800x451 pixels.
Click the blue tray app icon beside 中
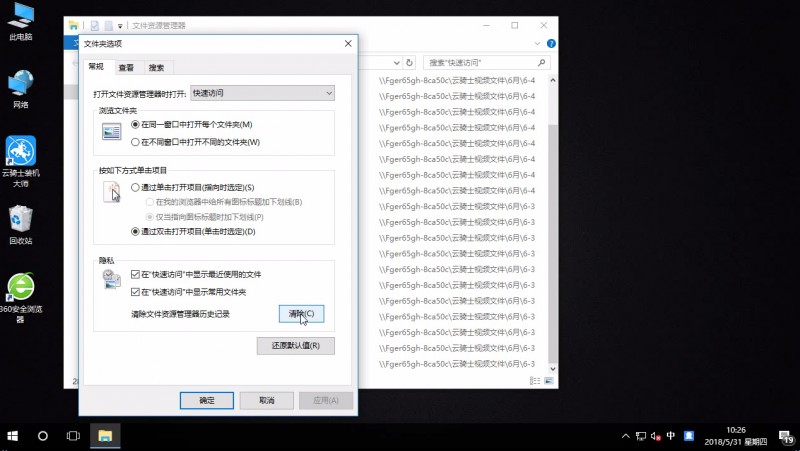(x=689, y=435)
